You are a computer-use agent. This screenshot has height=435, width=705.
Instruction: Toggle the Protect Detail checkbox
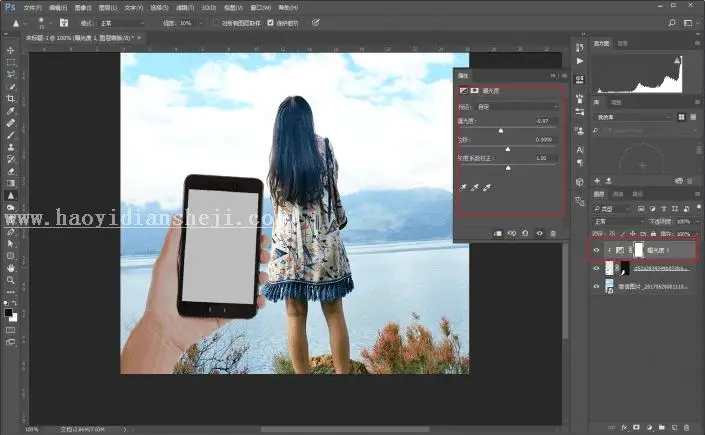click(270, 23)
